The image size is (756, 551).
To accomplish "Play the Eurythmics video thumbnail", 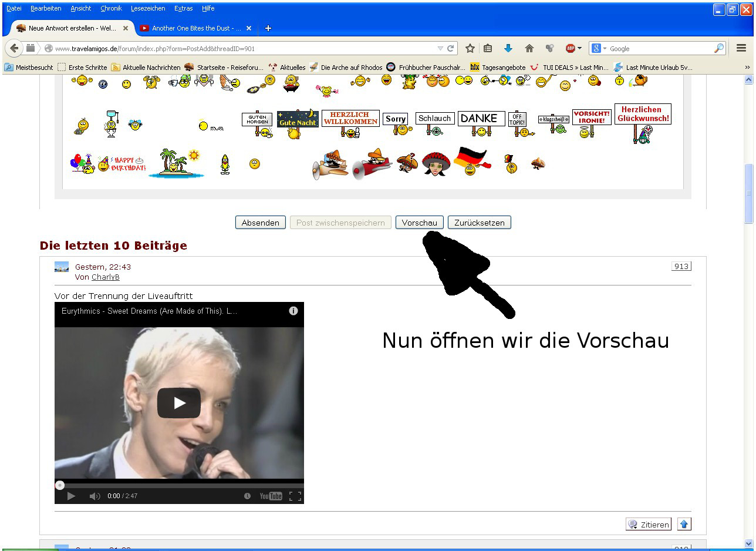I will coord(179,403).
